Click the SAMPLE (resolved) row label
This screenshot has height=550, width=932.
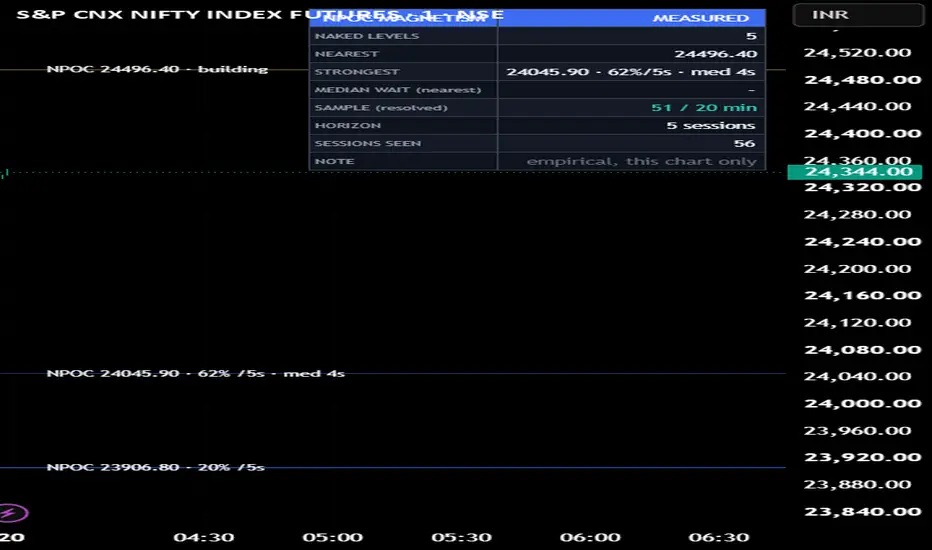381,108
